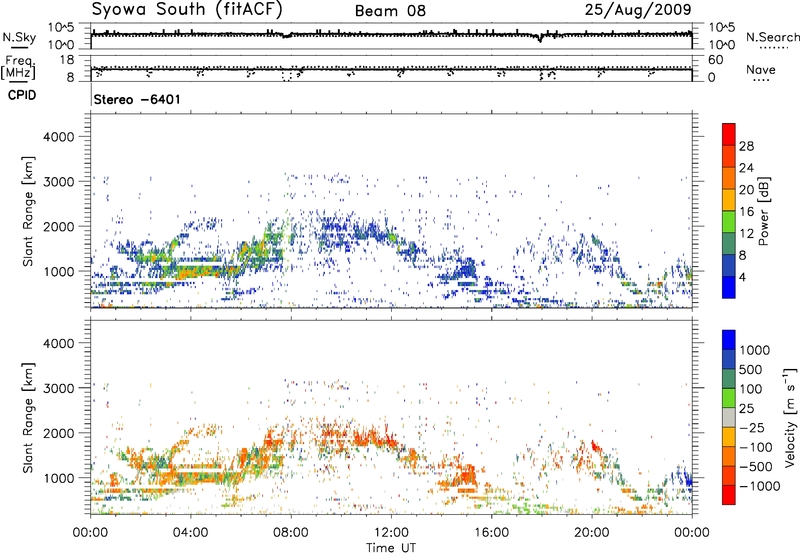800x554 pixels.
Task: Click the '18' frequency axis tick label
Action: (68, 60)
